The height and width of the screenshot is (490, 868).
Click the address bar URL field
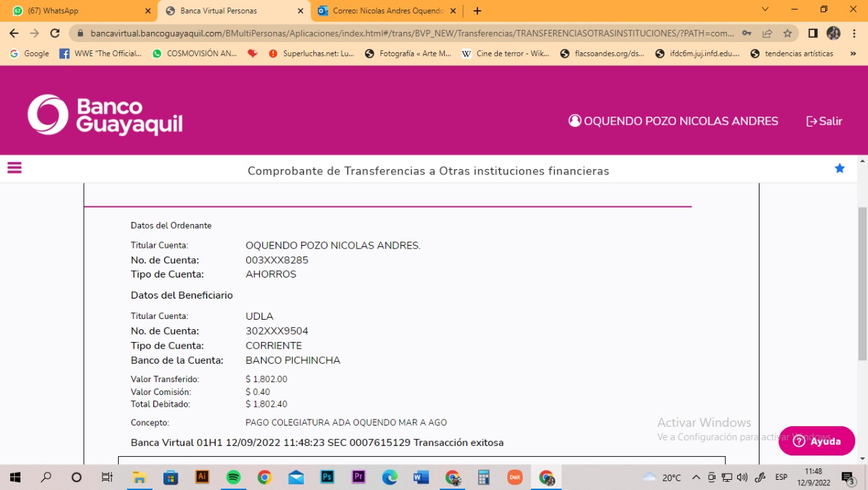coord(407,33)
